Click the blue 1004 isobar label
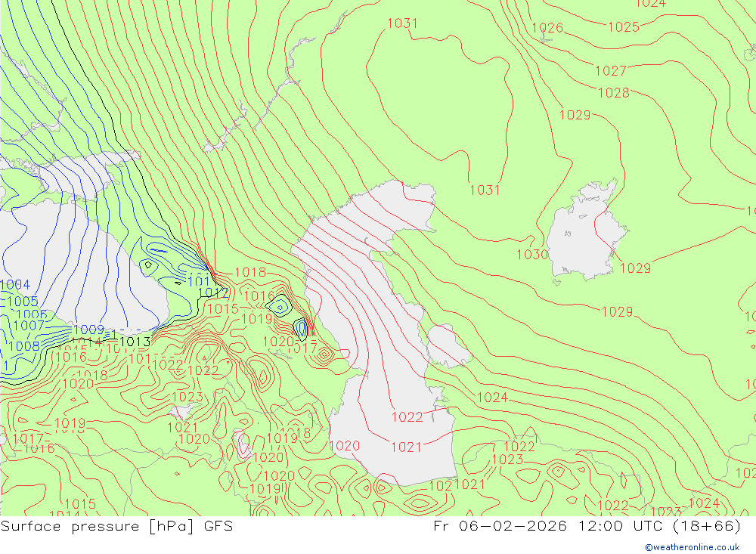 (x=15, y=284)
